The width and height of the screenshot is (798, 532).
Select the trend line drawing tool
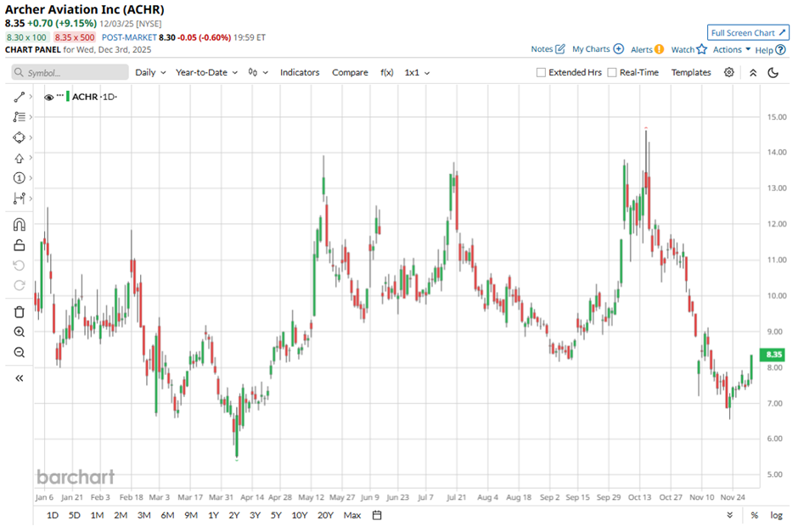click(20, 97)
